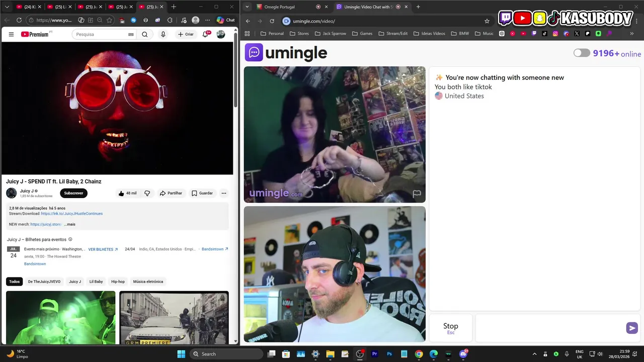Open the Personal bookmarks folder
Viewport: 644px width, 362px height.
(x=272, y=34)
